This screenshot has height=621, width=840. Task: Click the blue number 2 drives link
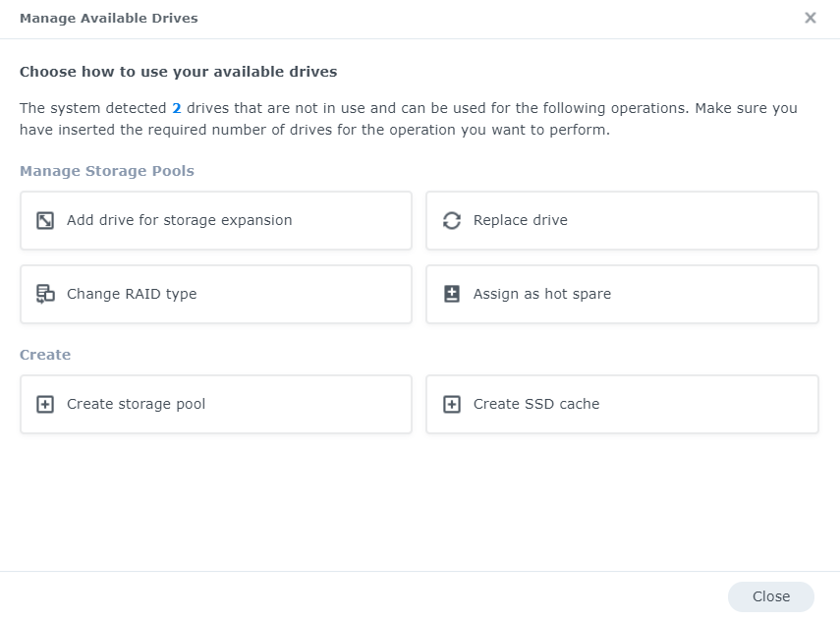click(176, 108)
